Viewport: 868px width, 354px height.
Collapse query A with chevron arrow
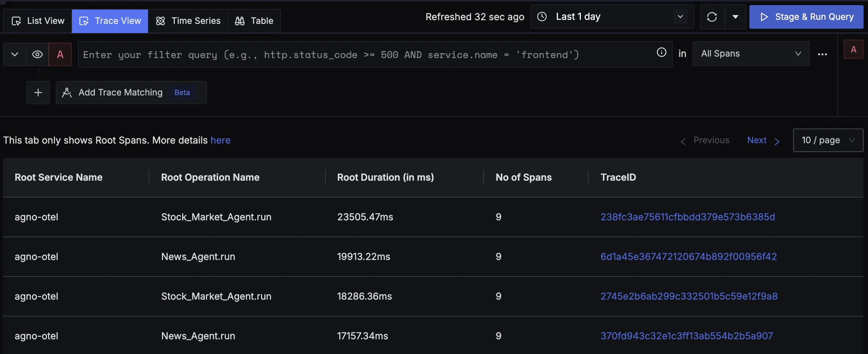coord(15,54)
